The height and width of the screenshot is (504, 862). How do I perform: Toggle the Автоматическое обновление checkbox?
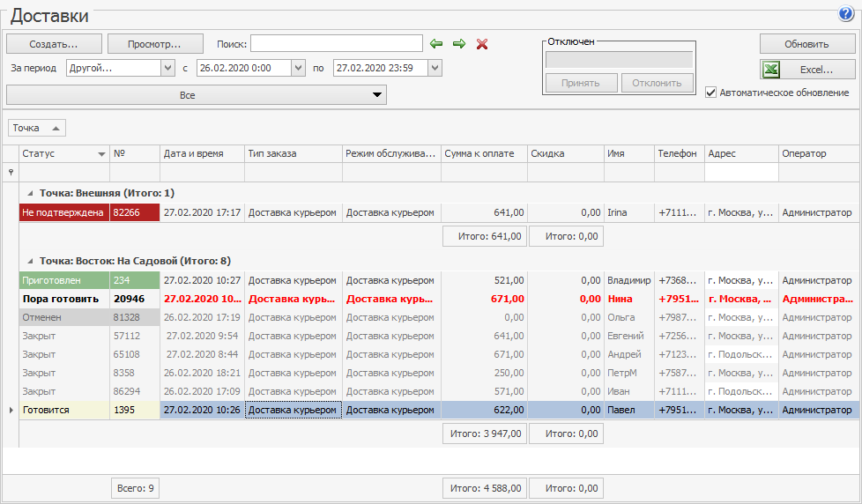[x=711, y=93]
